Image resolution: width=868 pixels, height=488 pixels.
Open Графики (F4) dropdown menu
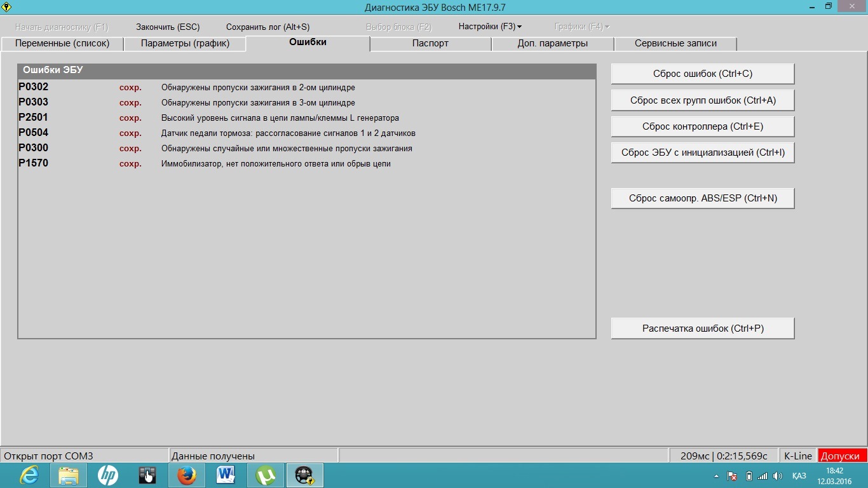582,27
